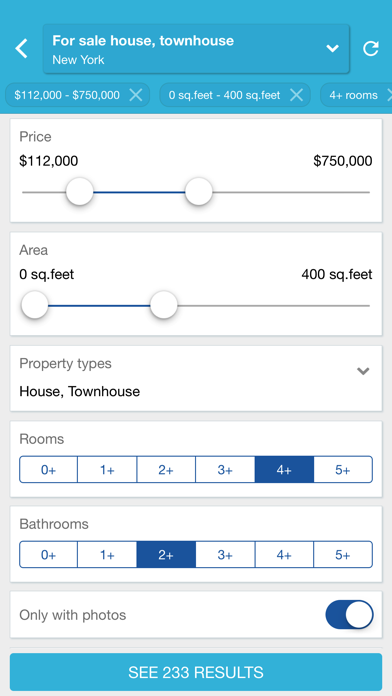Click the House, Townhouse property types value

(x=79, y=392)
